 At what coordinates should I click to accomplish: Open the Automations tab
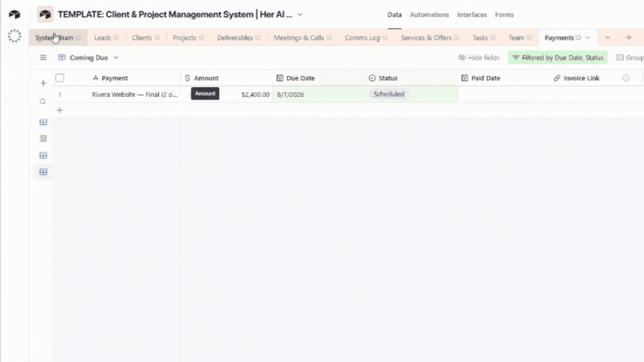click(x=429, y=15)
